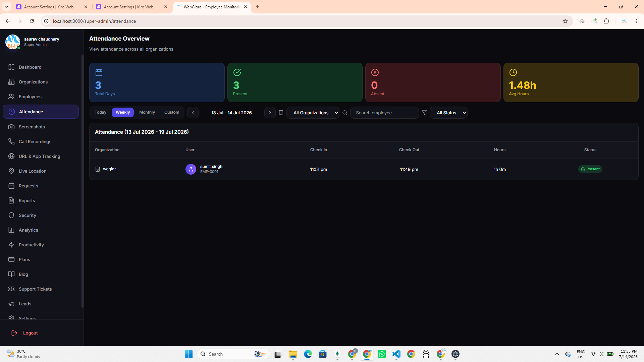Image resolution: width=644 pixels, height=362 pixels.
Task: Open the Dashboard sidebar icon
Action: click(x=11, y=67)
